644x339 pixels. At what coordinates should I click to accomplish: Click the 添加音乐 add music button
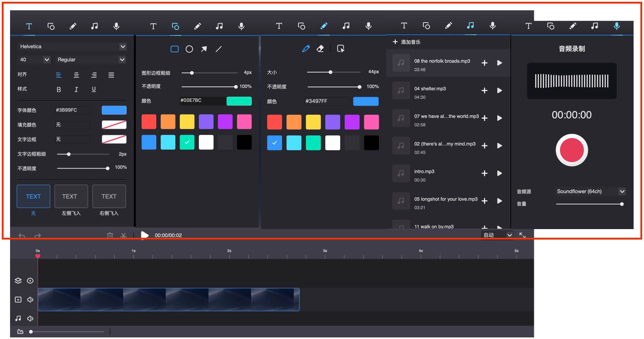[x=407, y=42]
